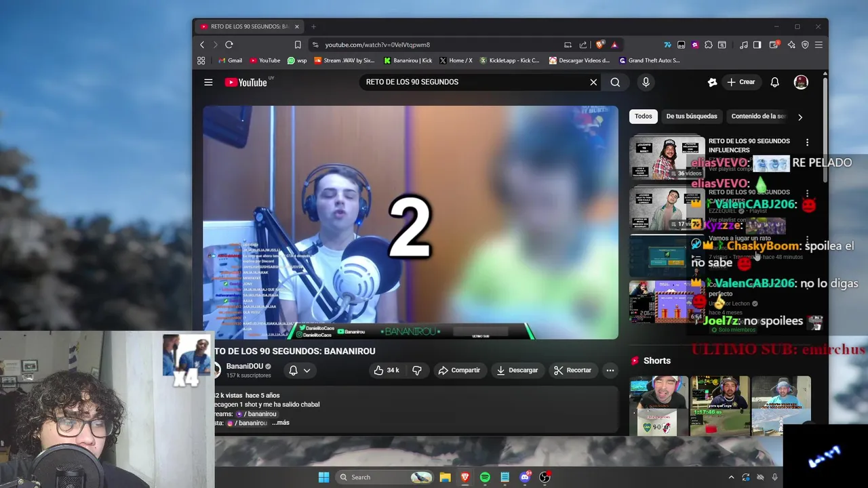Open Brave VPN shield icon
Image resolution: width=868 pixels, height=488 pixels.
pyautogui.click(x=805, y=45)
